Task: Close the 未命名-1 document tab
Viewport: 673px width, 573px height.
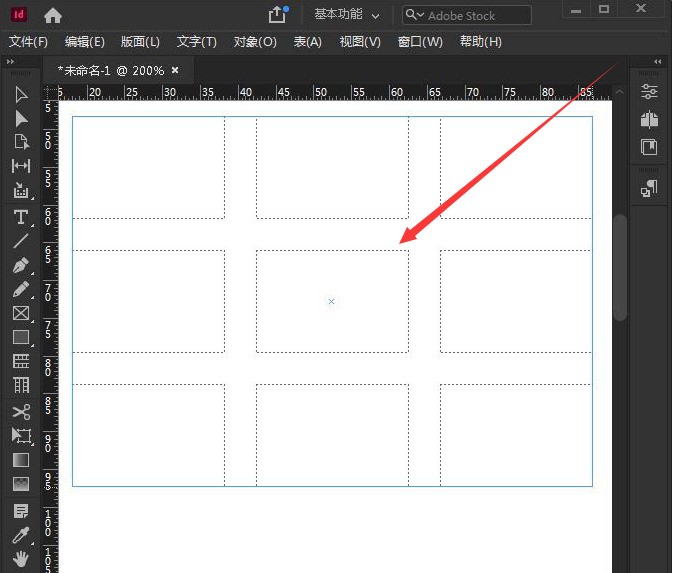Action: click(x=175, y=70)
